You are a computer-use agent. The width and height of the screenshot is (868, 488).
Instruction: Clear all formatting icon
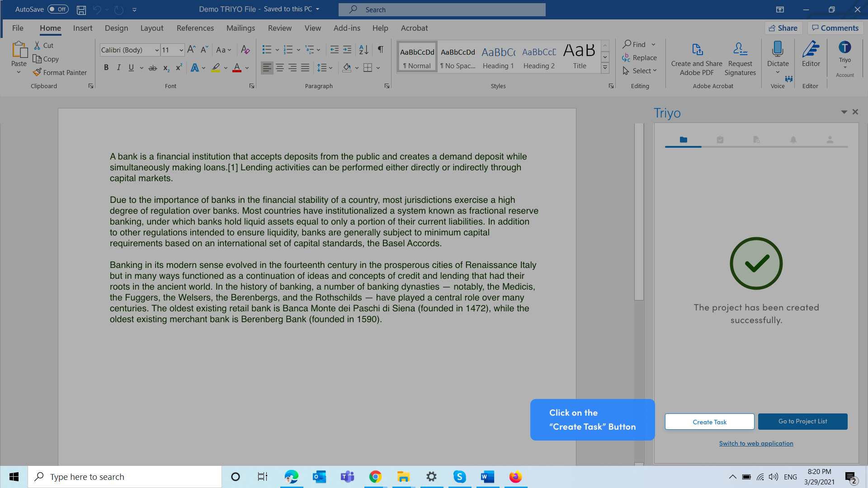click(x=245, y=50)
